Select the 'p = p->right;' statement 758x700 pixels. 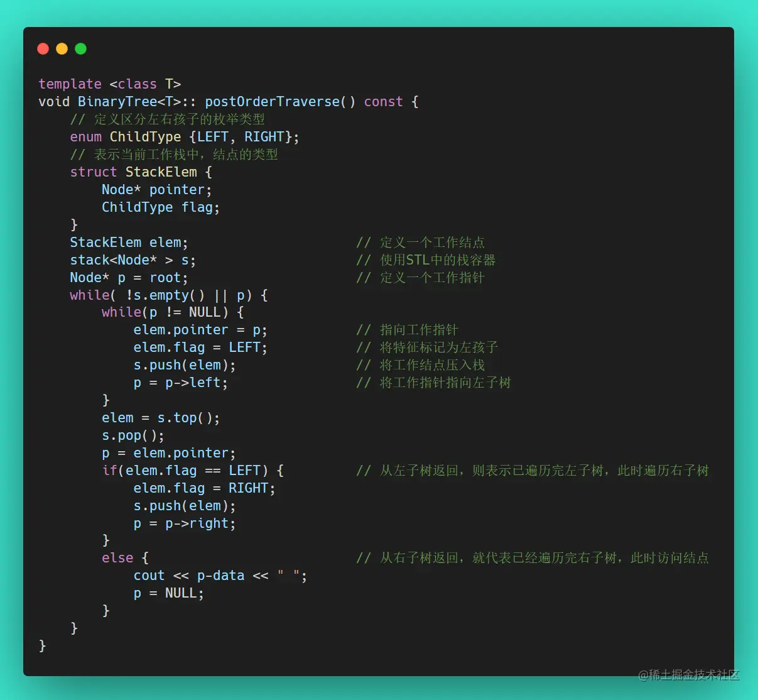point(185,523)
